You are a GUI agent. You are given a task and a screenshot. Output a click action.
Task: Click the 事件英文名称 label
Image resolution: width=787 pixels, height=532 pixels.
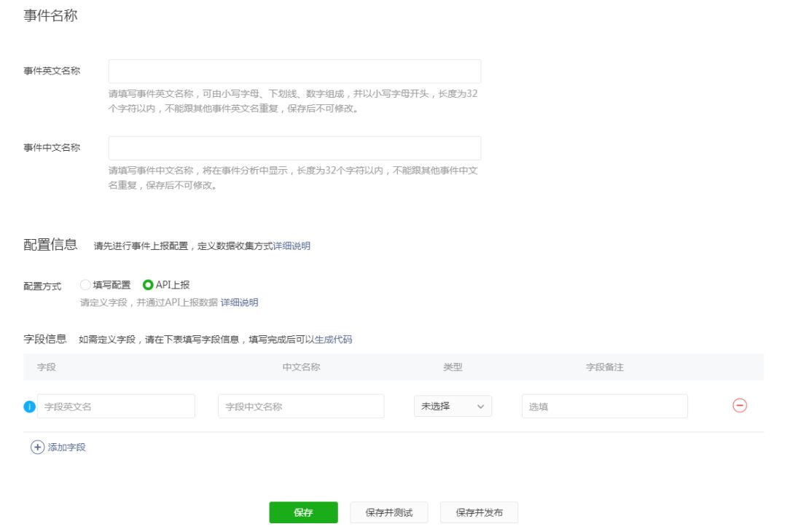coord(52,71)
